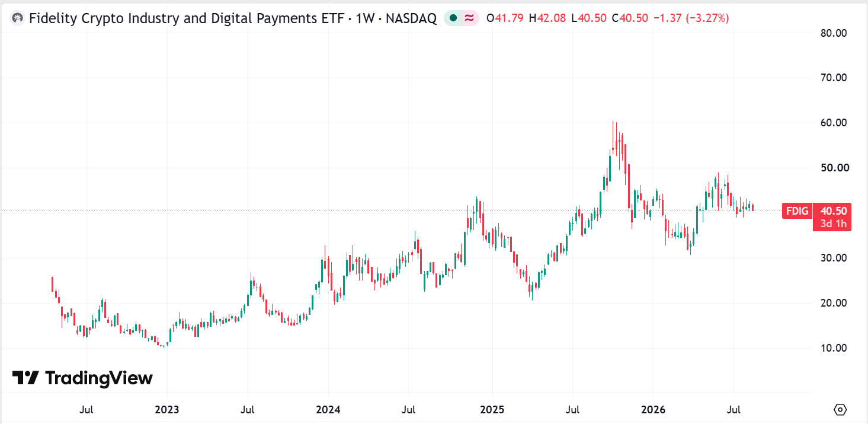The image size is (868, 424).
Task: Click the 30.00 price axis label
Action: click(834, 258)
